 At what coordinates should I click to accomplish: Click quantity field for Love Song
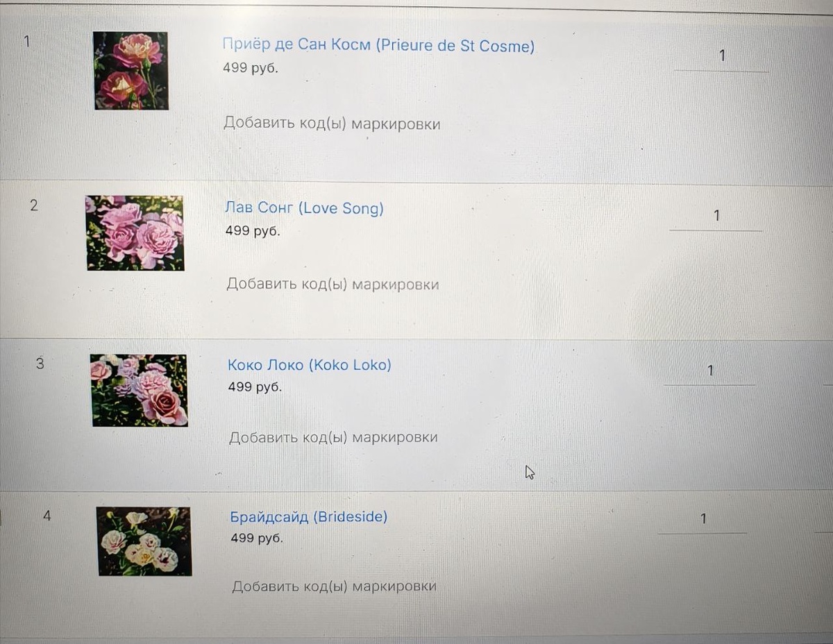pyautogui.click(x=716, y=217)
